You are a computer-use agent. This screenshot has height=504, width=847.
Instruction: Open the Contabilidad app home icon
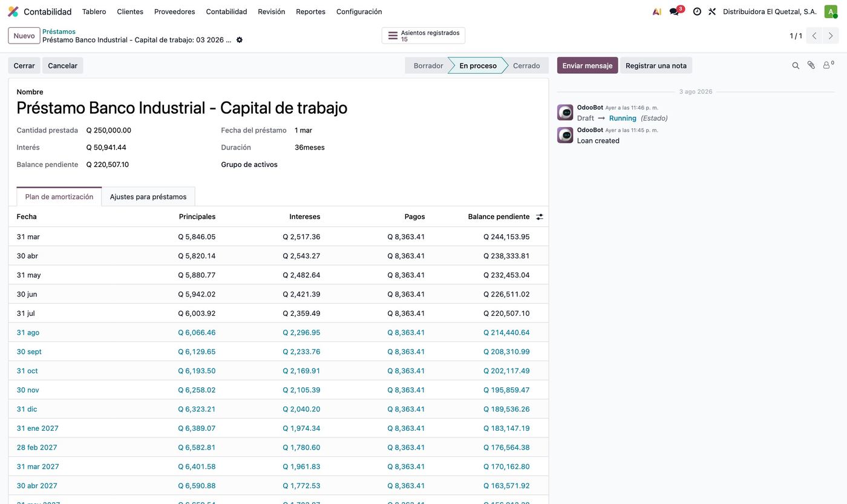tap(13, 11)
